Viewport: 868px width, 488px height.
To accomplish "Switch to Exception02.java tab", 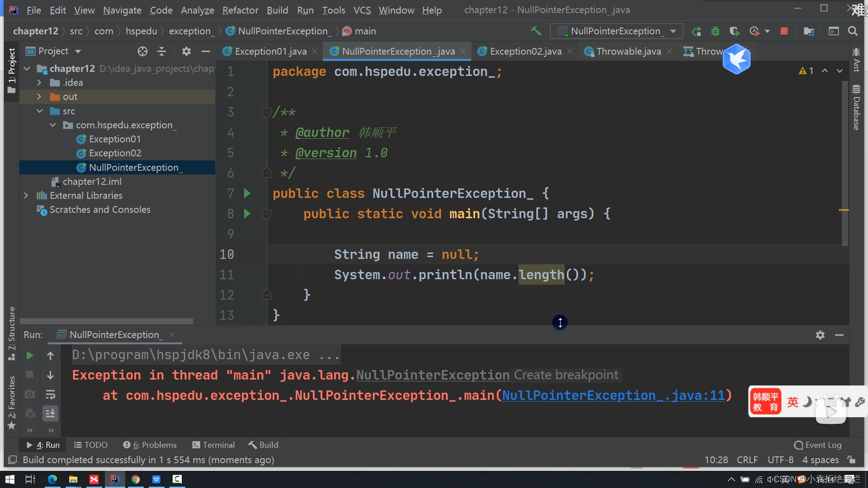I will coord(525,52).
